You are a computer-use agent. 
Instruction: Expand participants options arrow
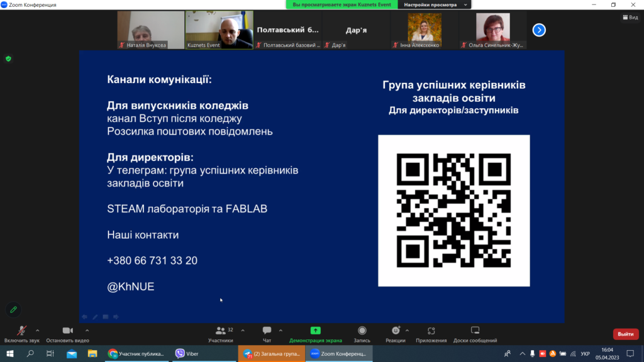click(243, 331)
